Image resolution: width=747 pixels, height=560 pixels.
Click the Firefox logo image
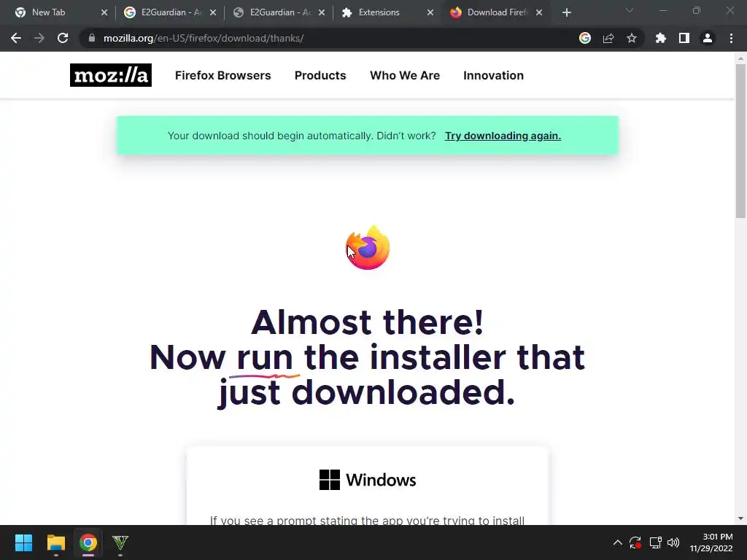point(368,248)
